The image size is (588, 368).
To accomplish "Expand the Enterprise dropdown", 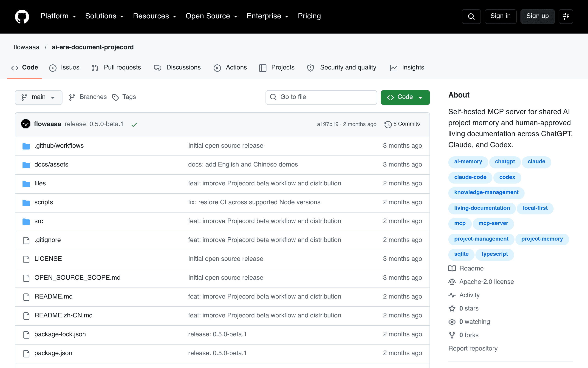I will tap(268, 16).
